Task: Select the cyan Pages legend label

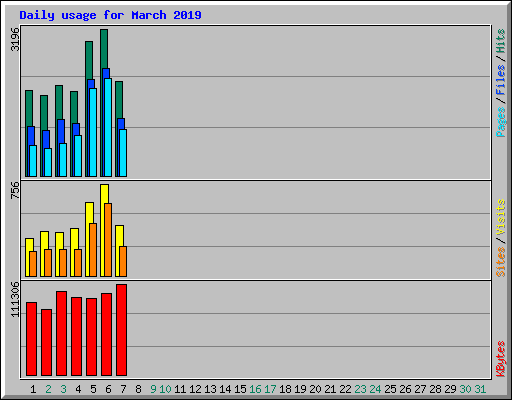Action: [500, 122]
